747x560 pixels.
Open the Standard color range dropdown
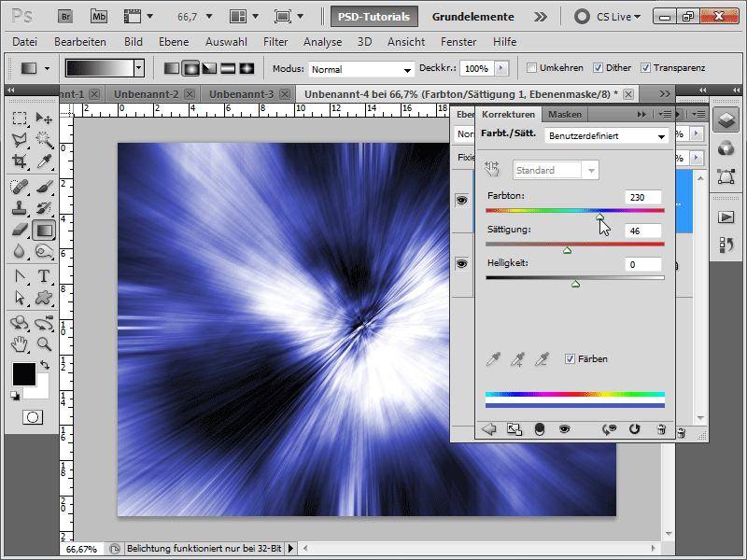(x=556, y=171)
